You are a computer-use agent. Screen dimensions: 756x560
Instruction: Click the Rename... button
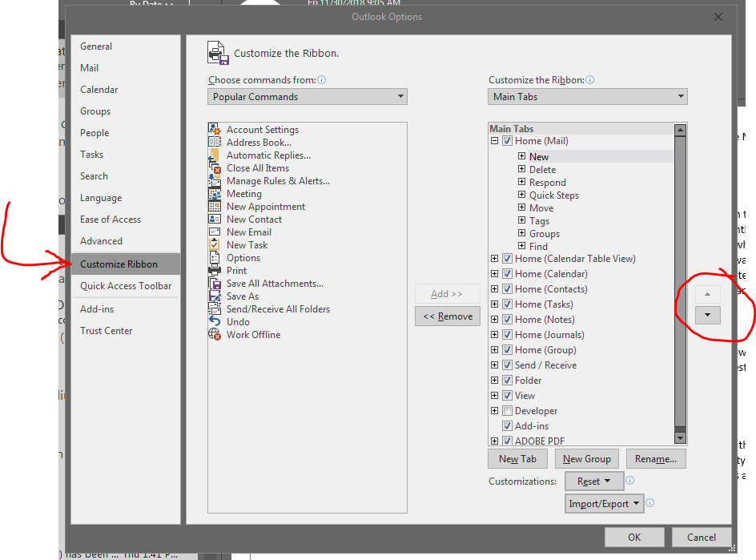tap(656, 459)
